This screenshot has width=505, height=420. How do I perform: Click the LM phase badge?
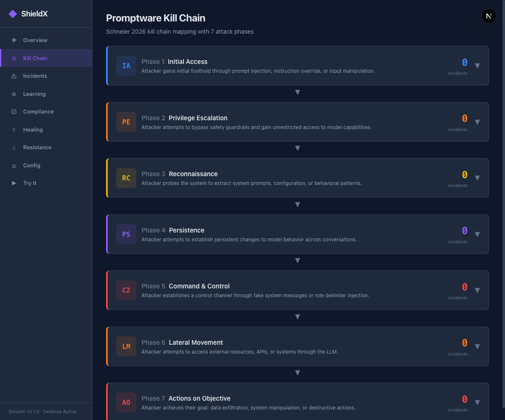click(x=126, y=346)
